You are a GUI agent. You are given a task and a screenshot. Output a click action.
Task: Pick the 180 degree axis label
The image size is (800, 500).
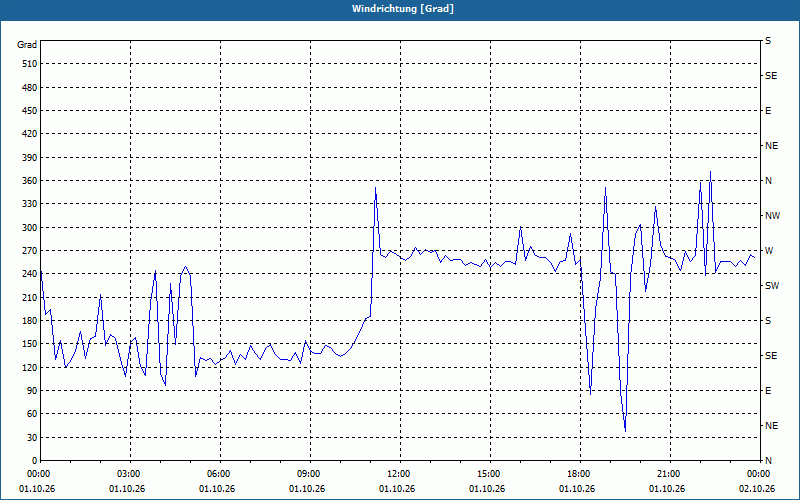coord(30,320)
